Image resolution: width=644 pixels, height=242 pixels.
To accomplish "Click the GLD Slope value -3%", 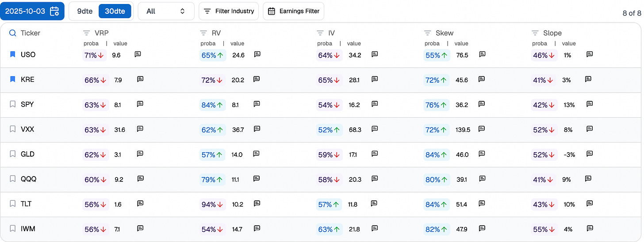I will pyautogui.click(x=569, y=154).
